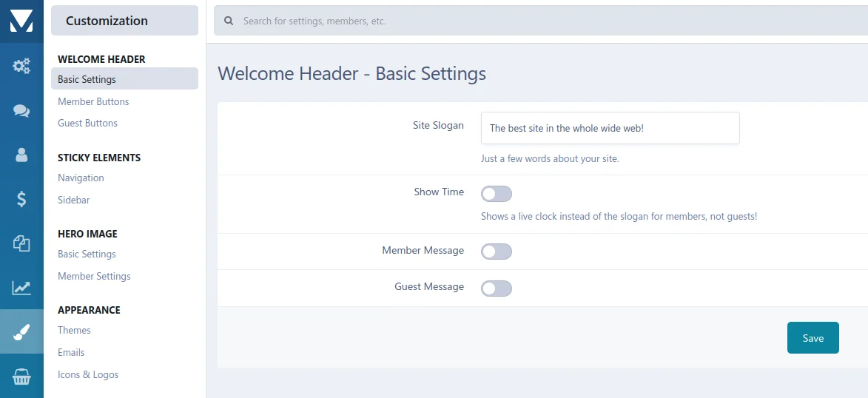Viewport: 868px width, 398px height.
Task: Open Navigation under Sticky Elements
Action: pos(81,178)
